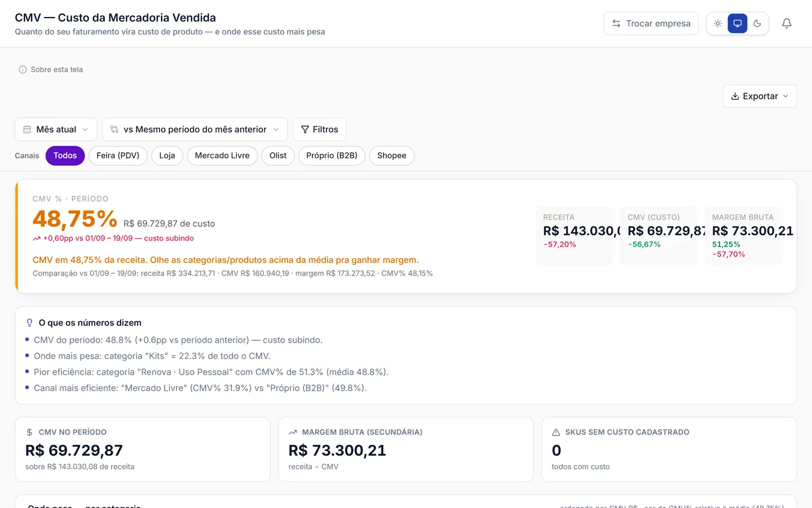Click the Trocar empresa button
This screenshot has width=812, height=508.
click(651, 23)
